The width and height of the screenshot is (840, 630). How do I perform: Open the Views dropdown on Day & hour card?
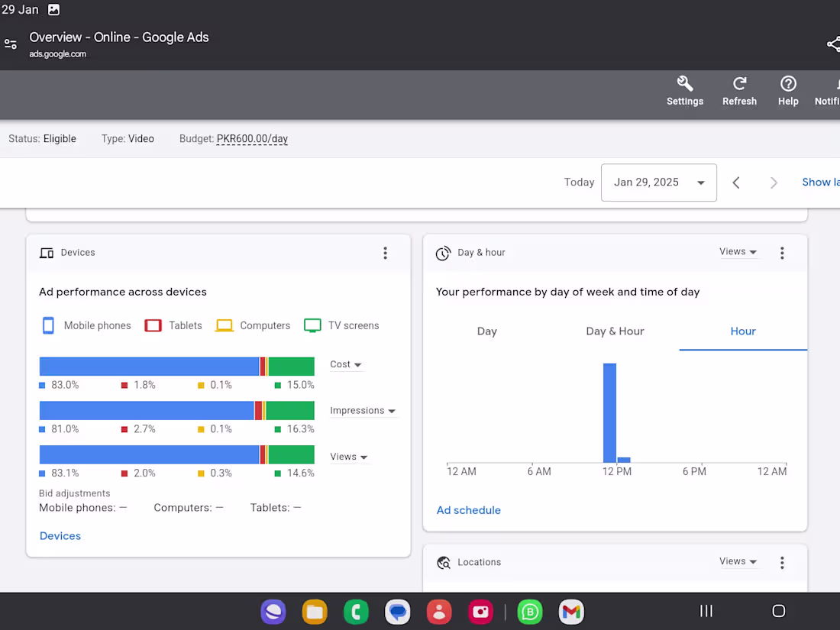pos(737,251)
